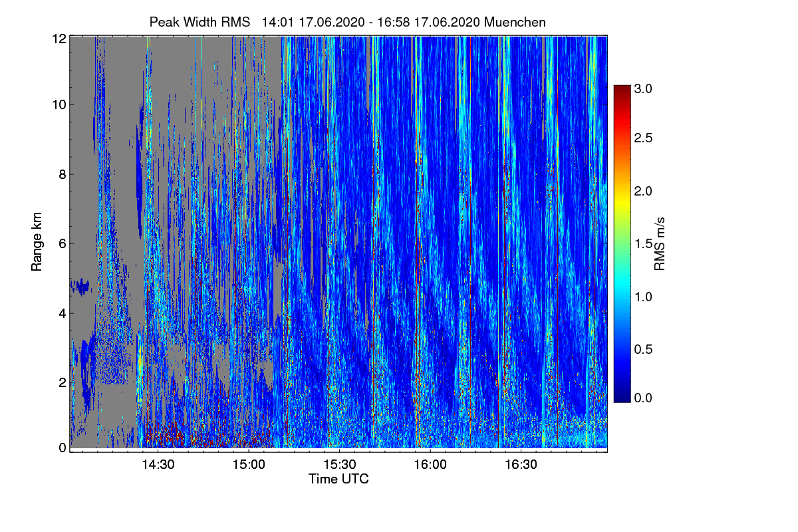Click the range axis value 8
798x532 pixels.
coord(63,175)
